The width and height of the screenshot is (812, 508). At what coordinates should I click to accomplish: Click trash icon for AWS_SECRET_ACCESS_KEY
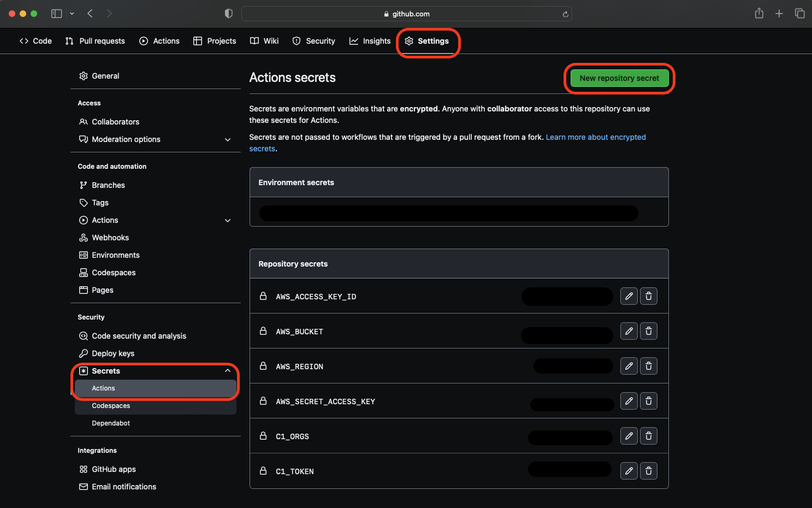pos(648,401)
